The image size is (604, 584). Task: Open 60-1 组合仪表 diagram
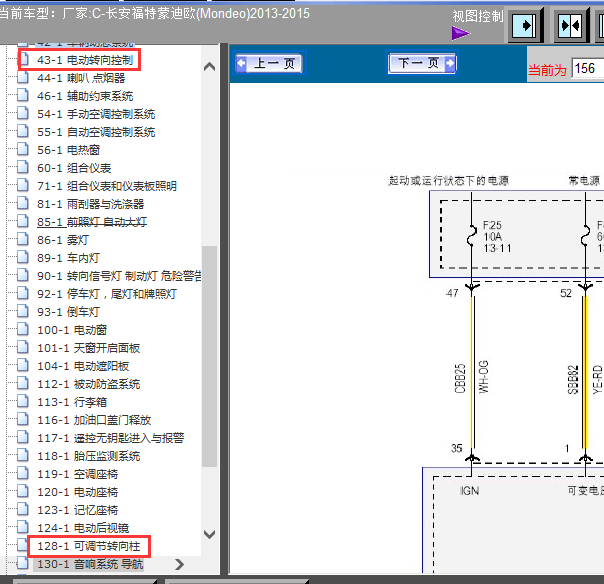point(74,168)
